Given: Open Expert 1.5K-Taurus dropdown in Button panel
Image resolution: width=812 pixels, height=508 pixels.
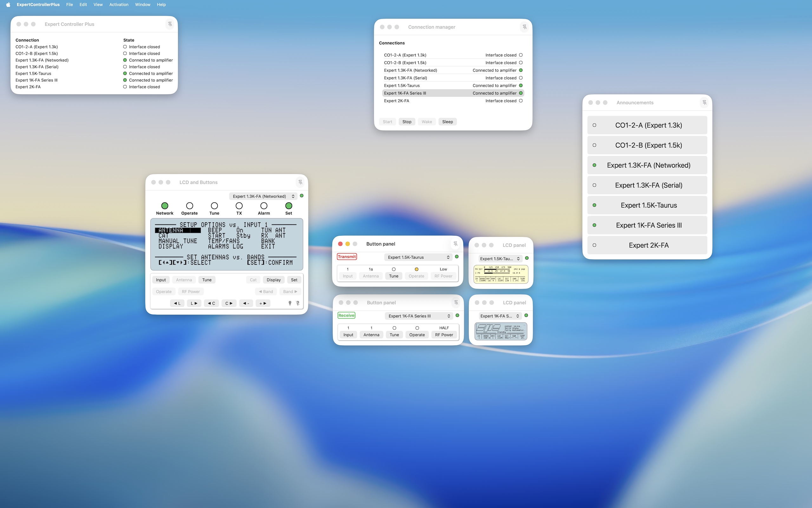Looking at the screenshot, I should tap(418, 257).
